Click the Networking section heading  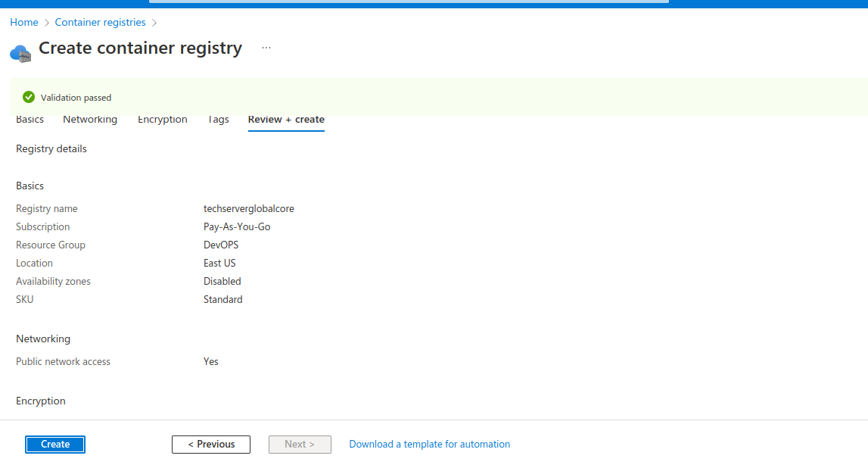(x=43, y=339)
